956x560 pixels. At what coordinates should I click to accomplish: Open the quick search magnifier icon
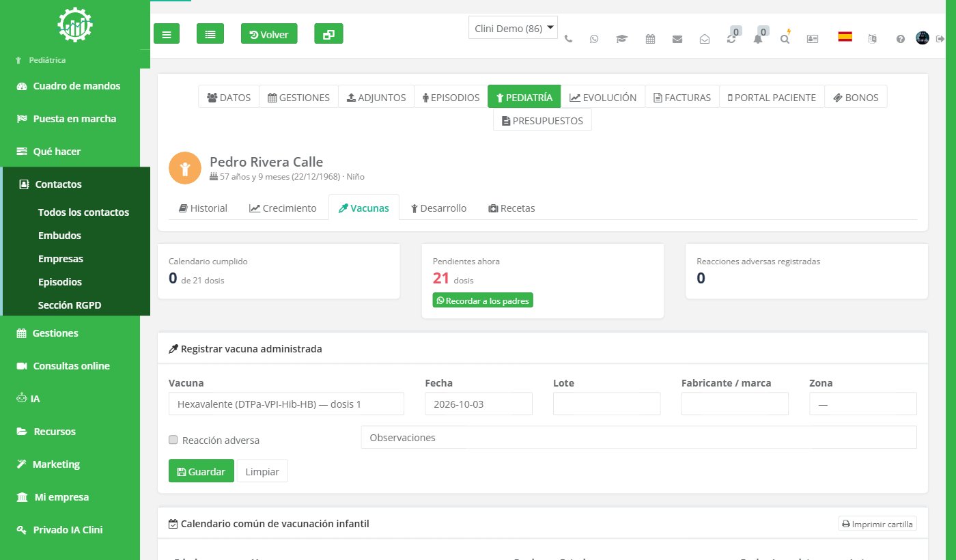(x=785, y=38)
